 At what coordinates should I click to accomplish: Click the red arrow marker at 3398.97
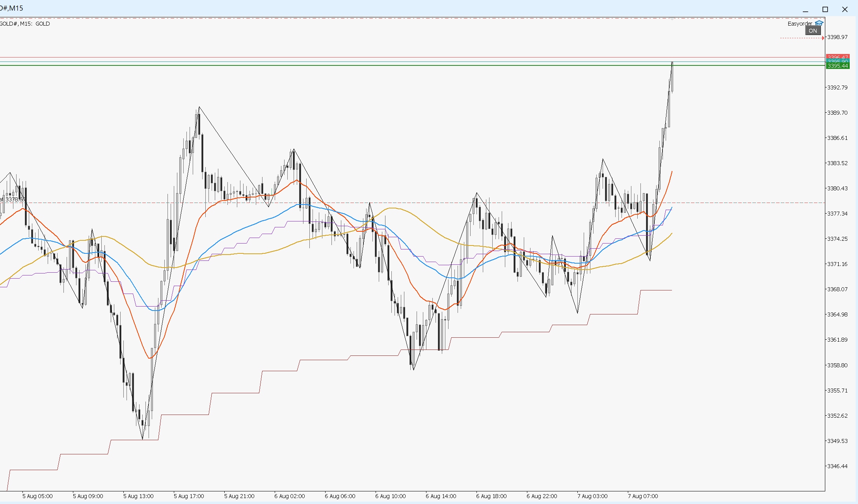(x=823, y=38)
